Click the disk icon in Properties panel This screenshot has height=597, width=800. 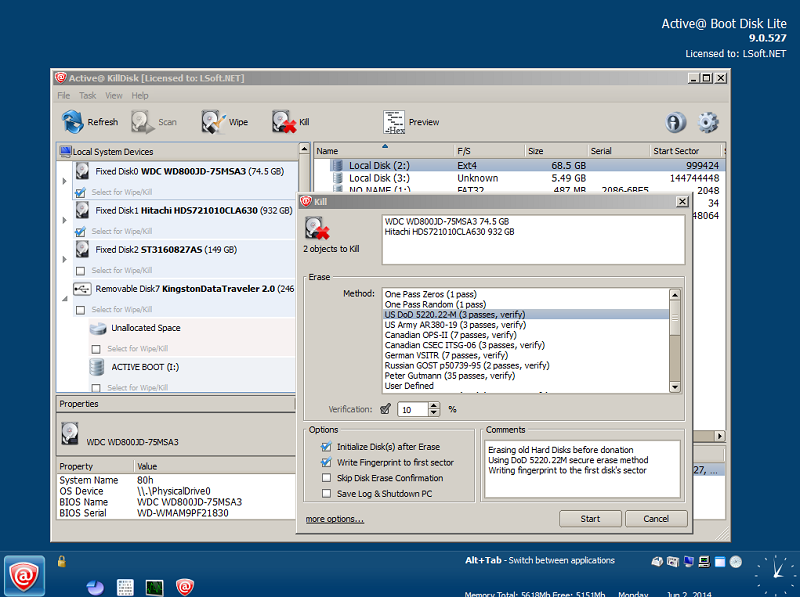click(x=70, y=433)
